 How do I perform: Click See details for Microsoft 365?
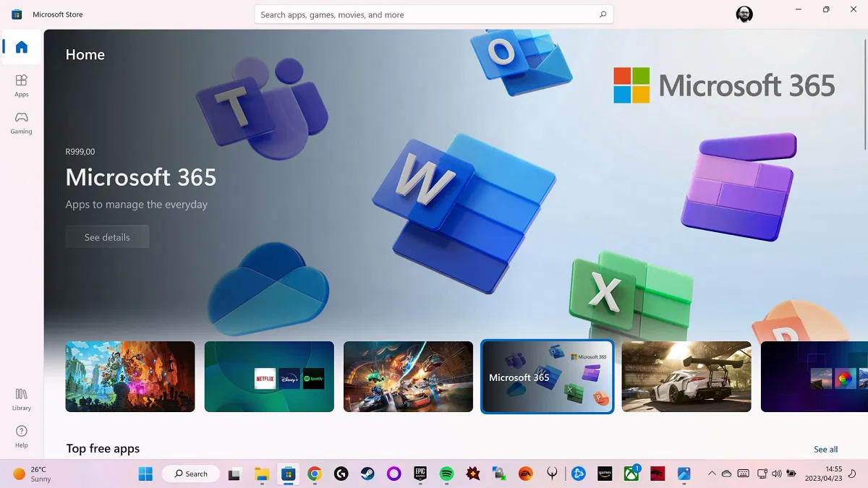point(107,236)
